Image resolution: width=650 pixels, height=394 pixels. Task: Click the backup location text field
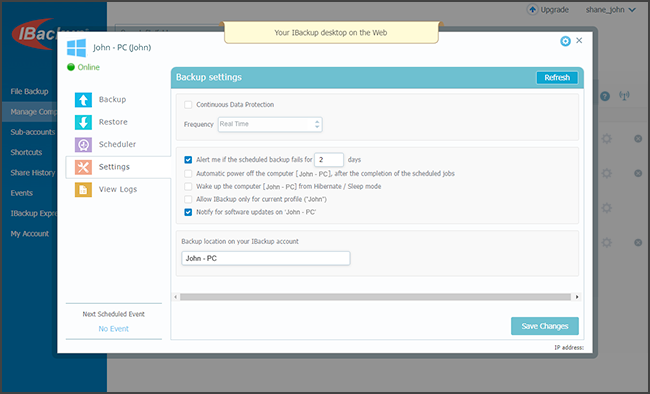[266, 258]
